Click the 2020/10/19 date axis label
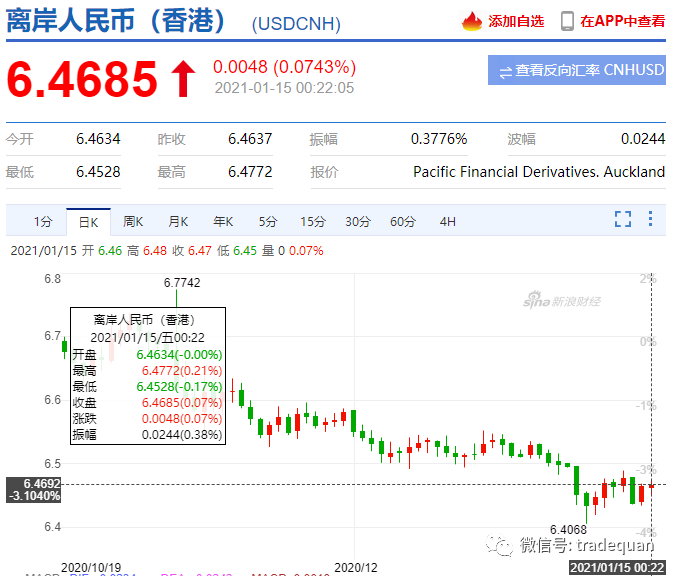 pyautogui.click(x=91, y=567)
